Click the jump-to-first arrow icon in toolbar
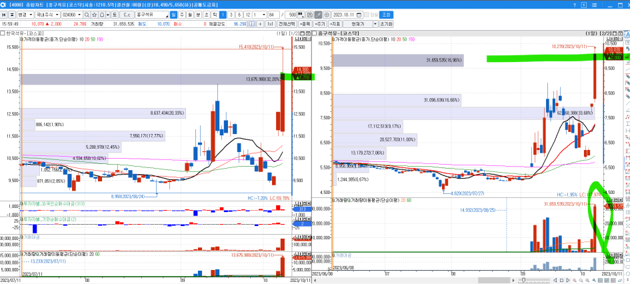Screen dimensions: 644x284 [4, 15]
